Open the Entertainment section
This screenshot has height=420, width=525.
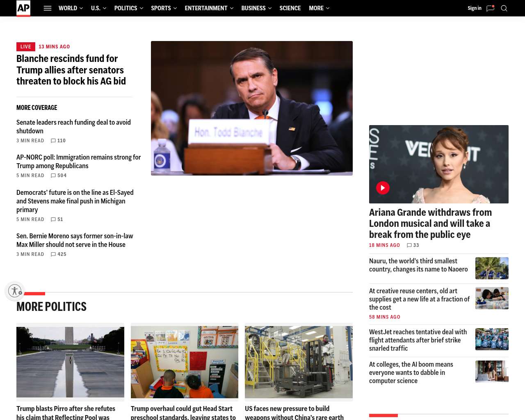pos(206,8)
